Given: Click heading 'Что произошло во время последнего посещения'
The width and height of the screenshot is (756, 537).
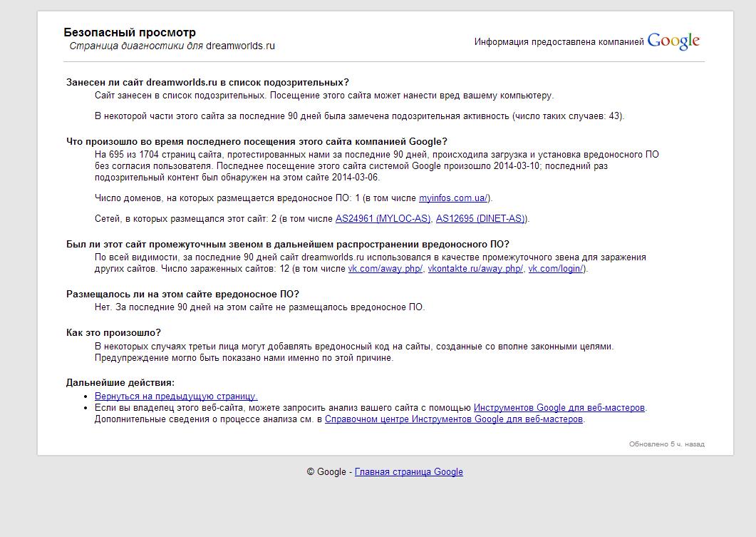Looking at the screenshot, I should tap(257, 141).
